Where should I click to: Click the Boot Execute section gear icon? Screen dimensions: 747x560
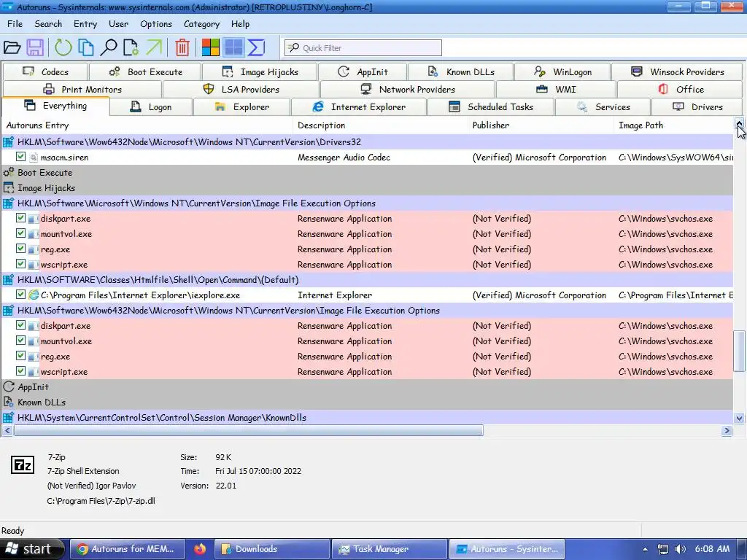pos(8,172)
